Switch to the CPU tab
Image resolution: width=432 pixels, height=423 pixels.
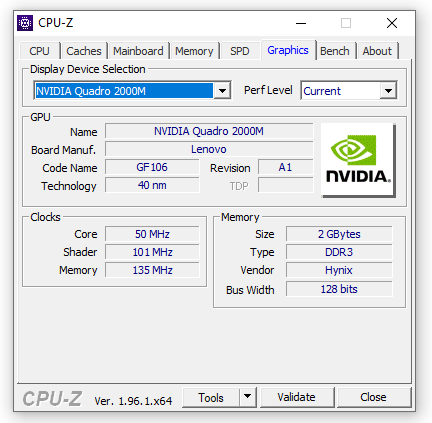[39, 51]
